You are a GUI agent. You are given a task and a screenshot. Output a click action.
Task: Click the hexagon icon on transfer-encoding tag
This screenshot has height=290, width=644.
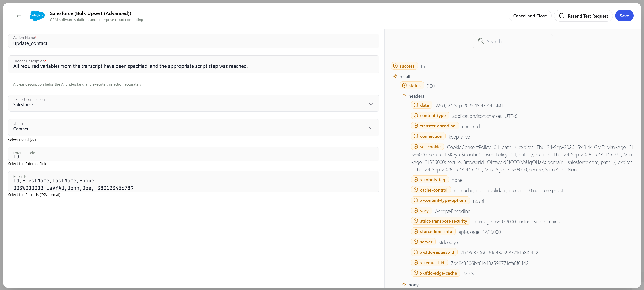click(416, 126)
